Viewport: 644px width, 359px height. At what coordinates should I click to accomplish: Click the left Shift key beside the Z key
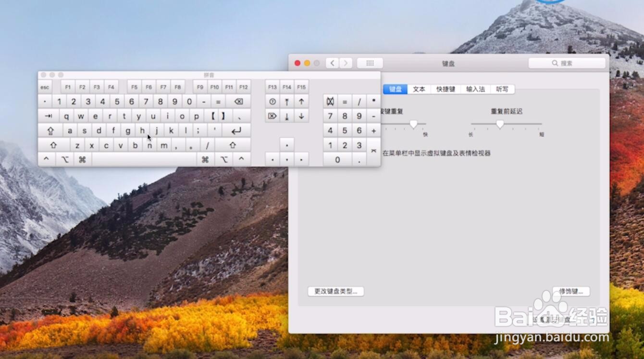coord(54,145)
